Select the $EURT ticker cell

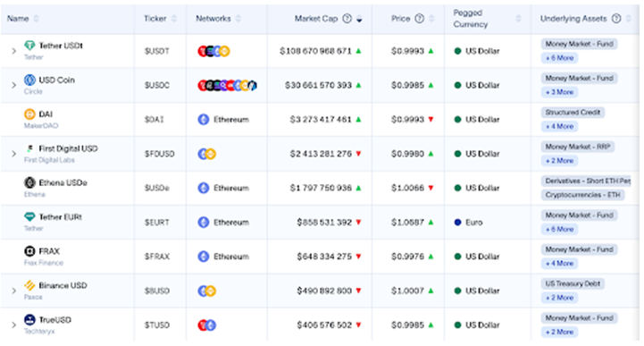click(157, 223)
